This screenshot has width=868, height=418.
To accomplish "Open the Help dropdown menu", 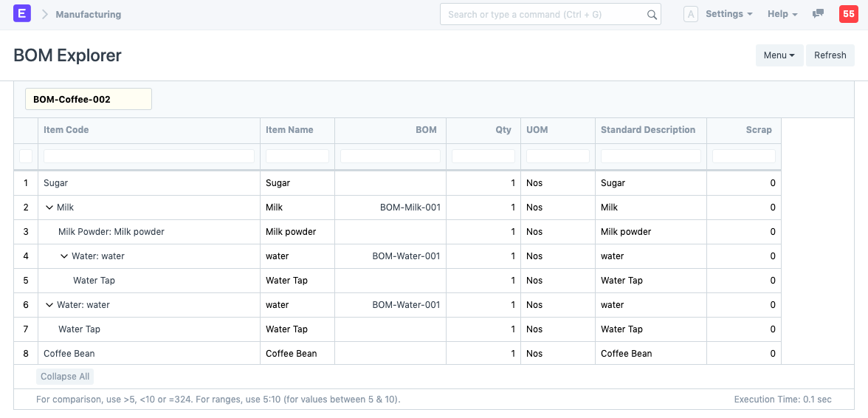I will (782, 14).
